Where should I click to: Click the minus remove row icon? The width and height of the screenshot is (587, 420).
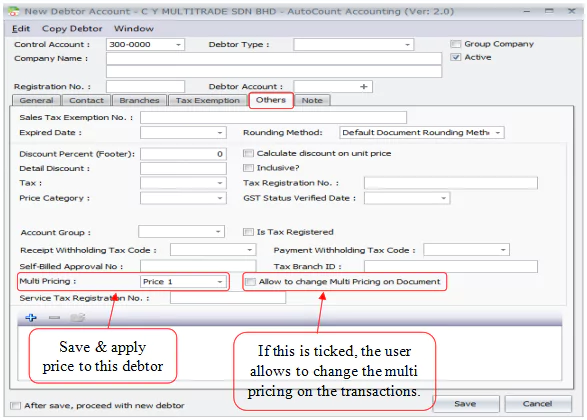(54, 317)
